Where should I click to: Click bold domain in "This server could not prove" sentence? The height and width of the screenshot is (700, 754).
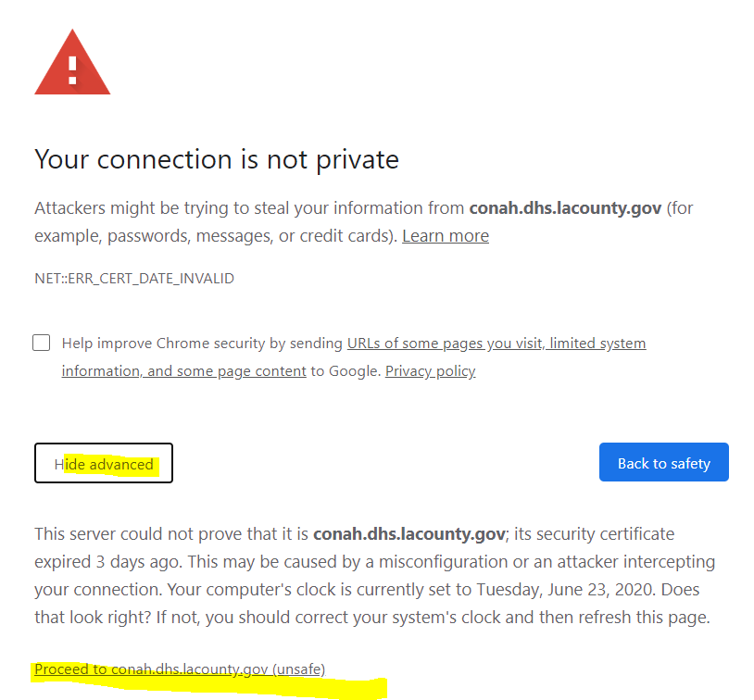pyautogui.click(x=409, y=534)
